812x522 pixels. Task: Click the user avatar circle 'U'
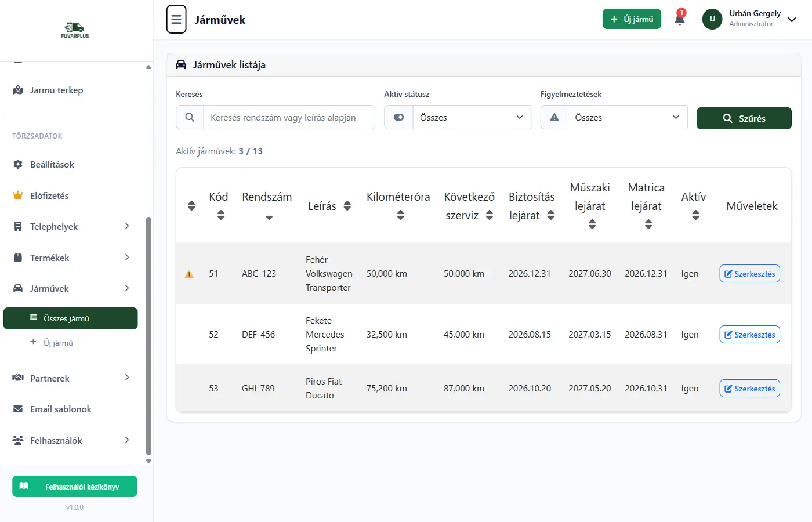[712, 19]
